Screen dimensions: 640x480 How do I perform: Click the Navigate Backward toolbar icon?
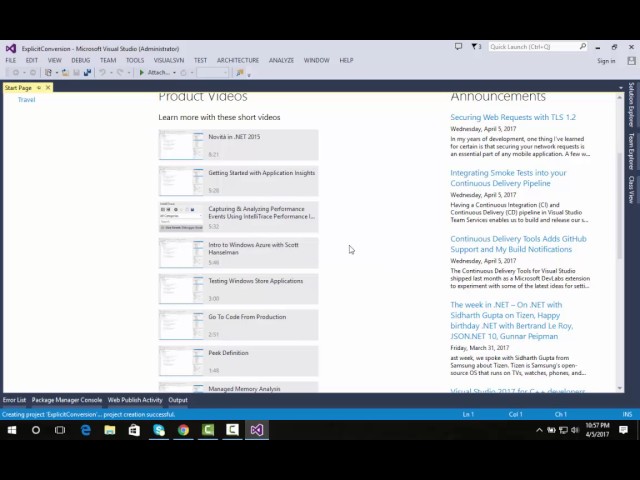click(x=16, y=73)
